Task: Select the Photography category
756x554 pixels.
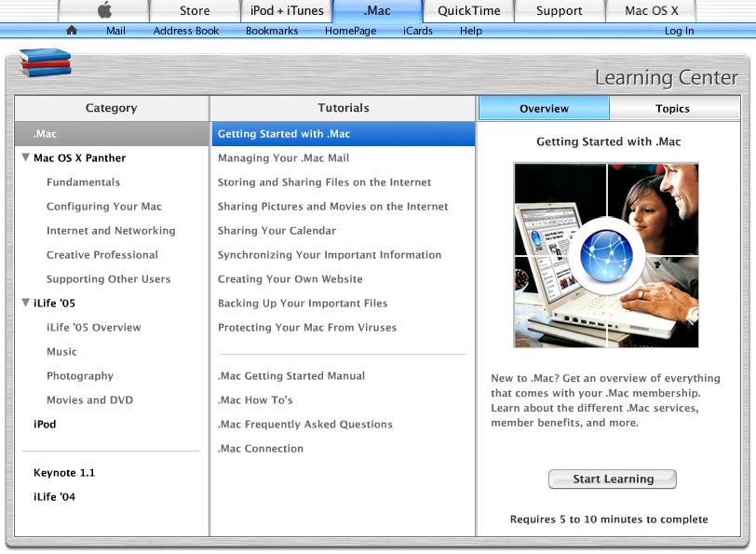Action: pyautogui.click(x=80, y=375)
